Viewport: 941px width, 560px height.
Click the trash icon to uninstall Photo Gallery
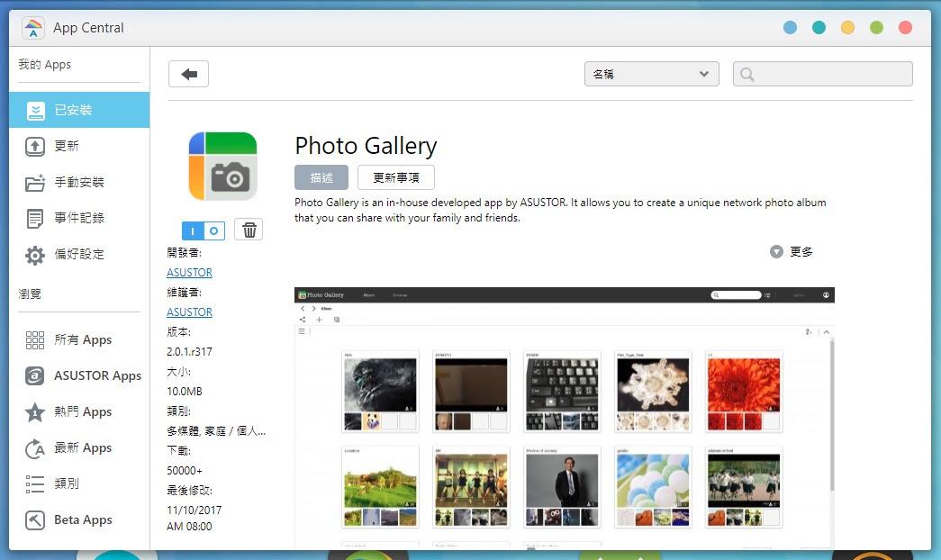pyautogui.click(x=249, y=230)
